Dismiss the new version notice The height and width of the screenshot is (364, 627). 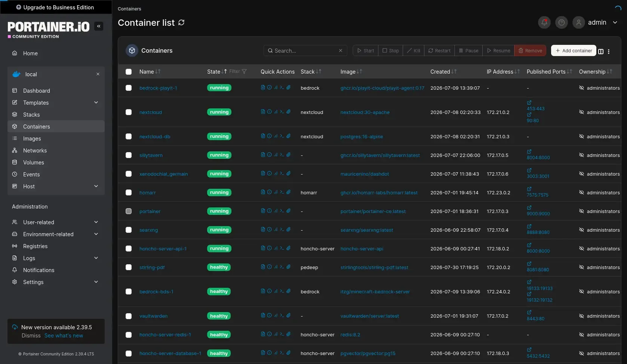(31, 336)
